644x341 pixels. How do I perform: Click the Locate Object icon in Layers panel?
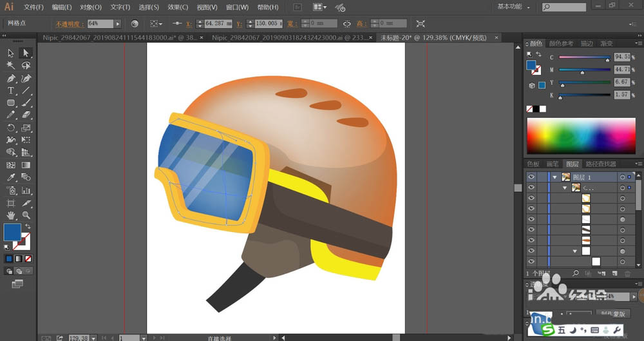click(x=576, y=273)
